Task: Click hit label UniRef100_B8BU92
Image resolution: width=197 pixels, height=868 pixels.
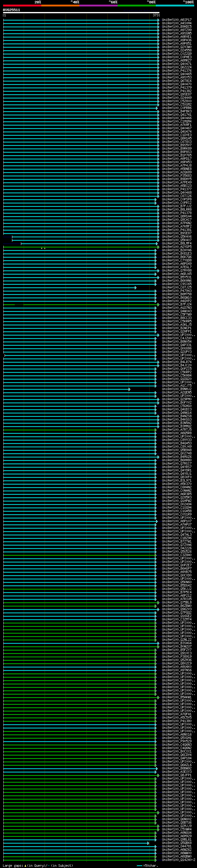Action: [x=176, y=769]
